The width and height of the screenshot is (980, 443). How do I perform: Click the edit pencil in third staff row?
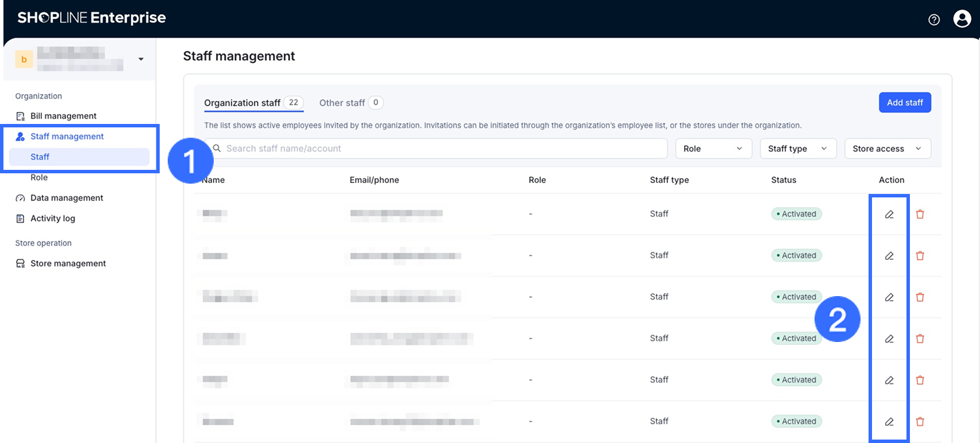pos(889,297)
